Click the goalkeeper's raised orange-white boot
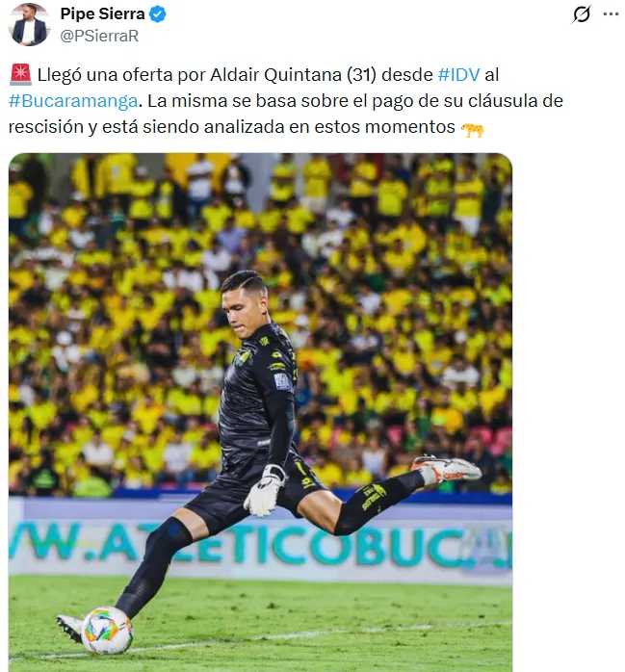 [x=446, y=469]
